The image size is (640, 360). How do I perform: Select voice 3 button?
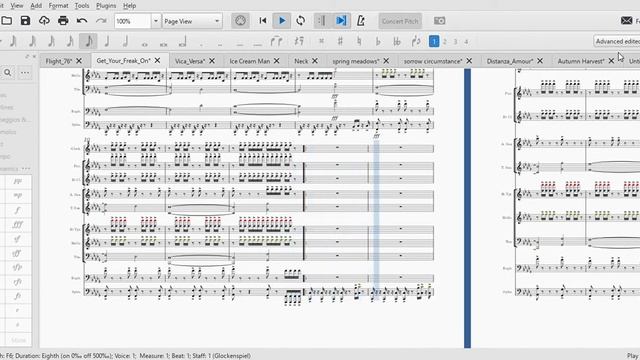(x=456, y=42)
